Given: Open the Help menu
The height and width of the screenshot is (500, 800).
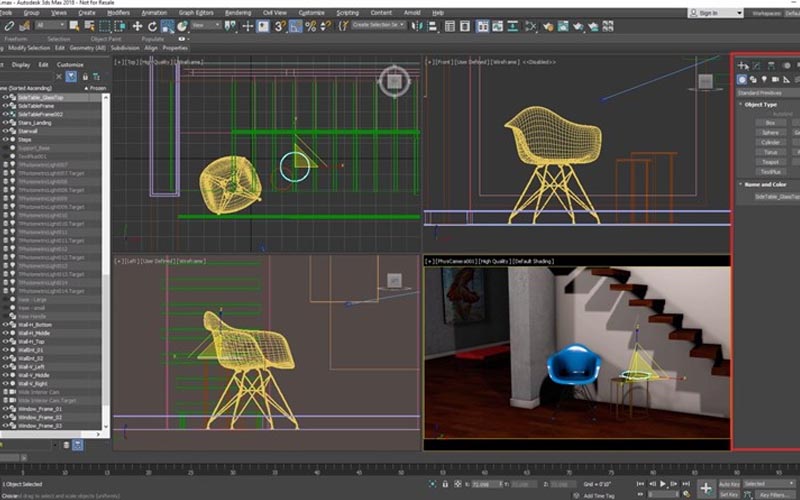Looking at the screenshot, I should tap(438, 13).
